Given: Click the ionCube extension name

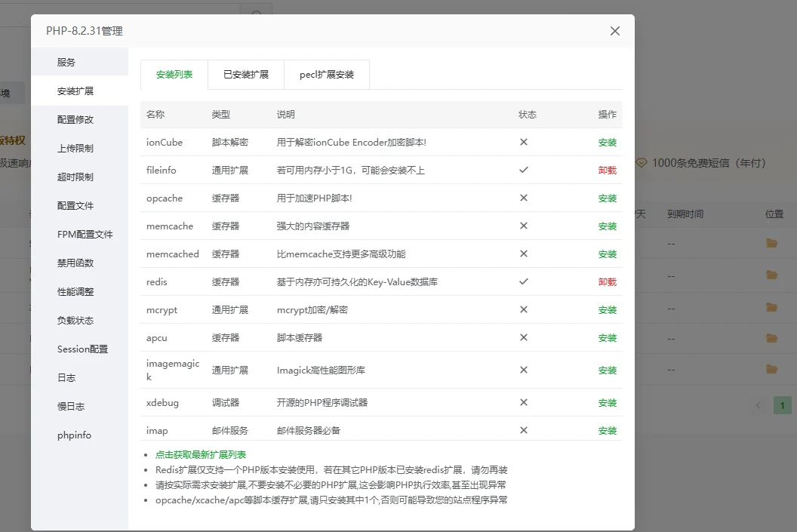Looking at the screenshot, I should [165, 143].
